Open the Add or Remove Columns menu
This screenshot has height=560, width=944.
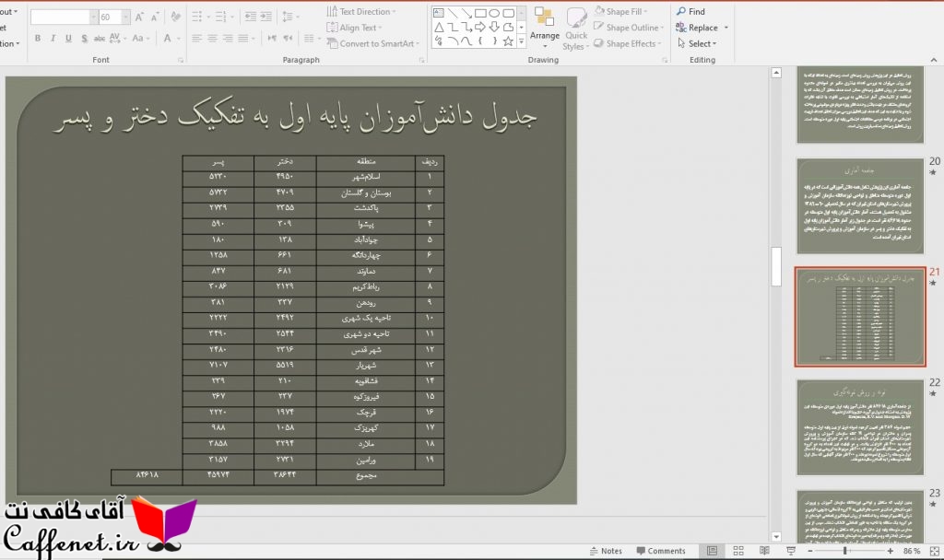click(x=312, y=39)
